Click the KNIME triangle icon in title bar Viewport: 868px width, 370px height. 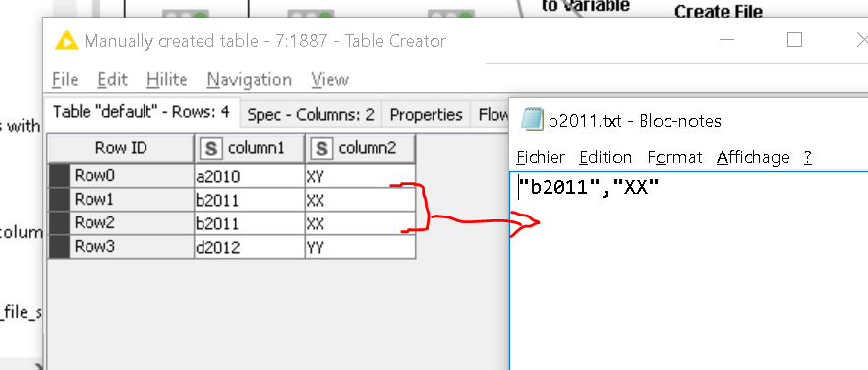tap(67, 41)
